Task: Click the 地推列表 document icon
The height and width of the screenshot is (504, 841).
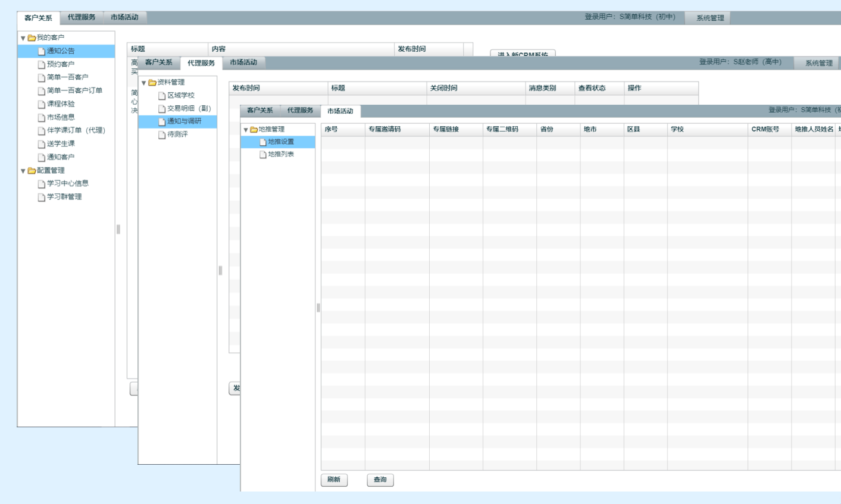Action: [x=263, y=155]
